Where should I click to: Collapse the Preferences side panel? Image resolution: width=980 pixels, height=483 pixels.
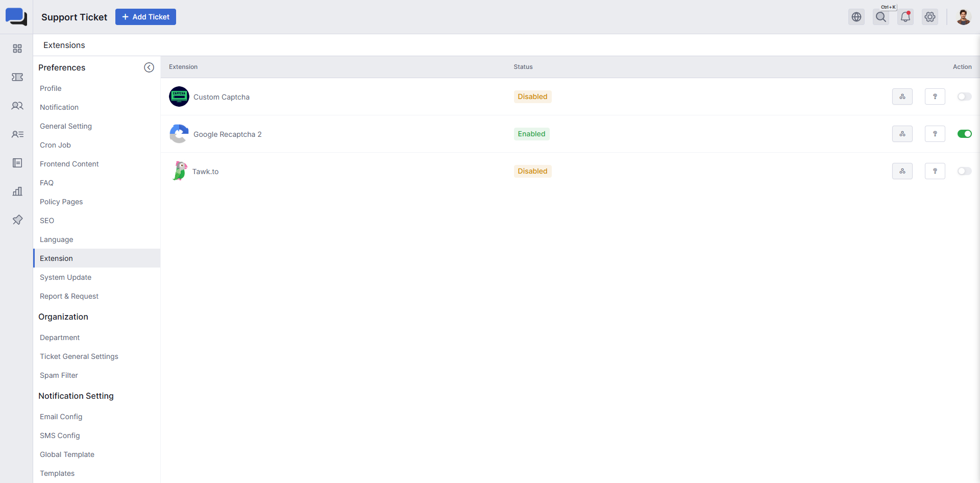(x=149, y=67)
